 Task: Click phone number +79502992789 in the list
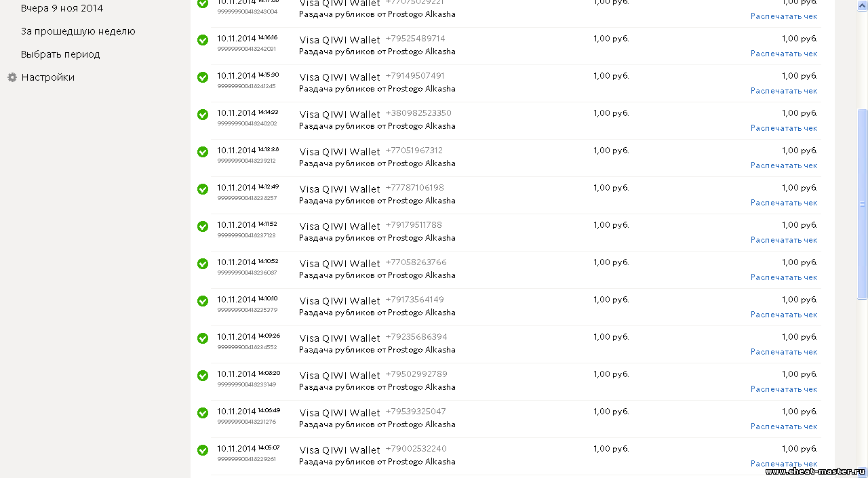click(x=416, y=374)
